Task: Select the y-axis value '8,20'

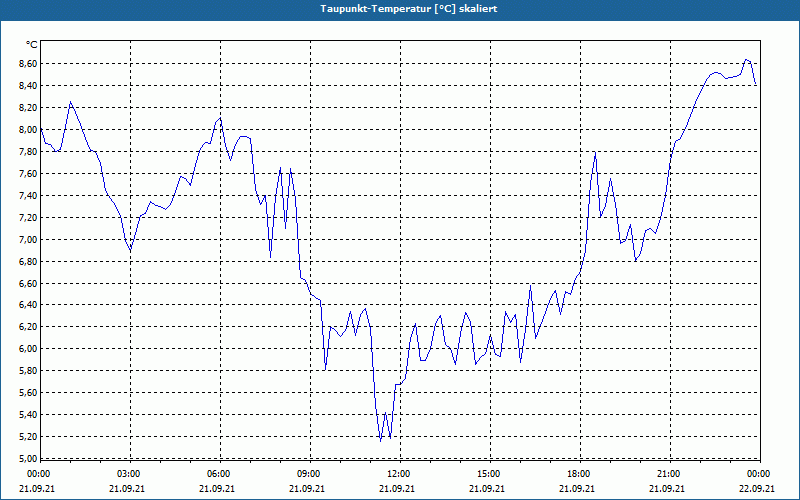Action: (28, 108)
